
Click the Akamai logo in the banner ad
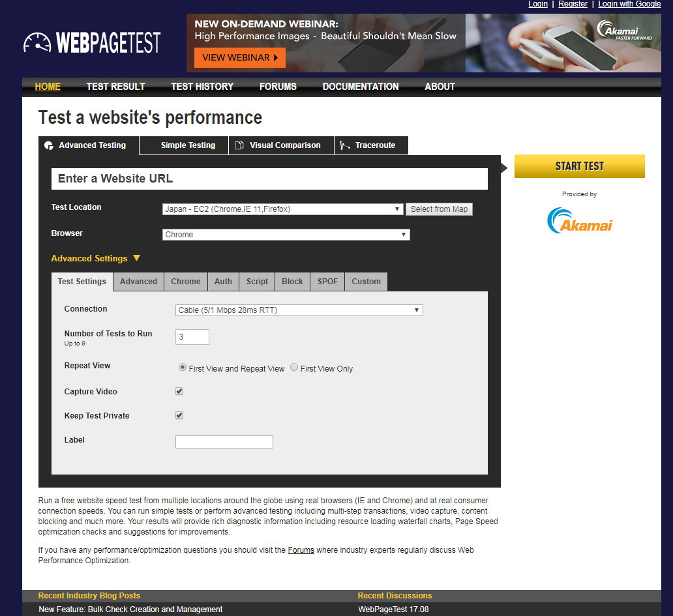(x=623, y=30)
